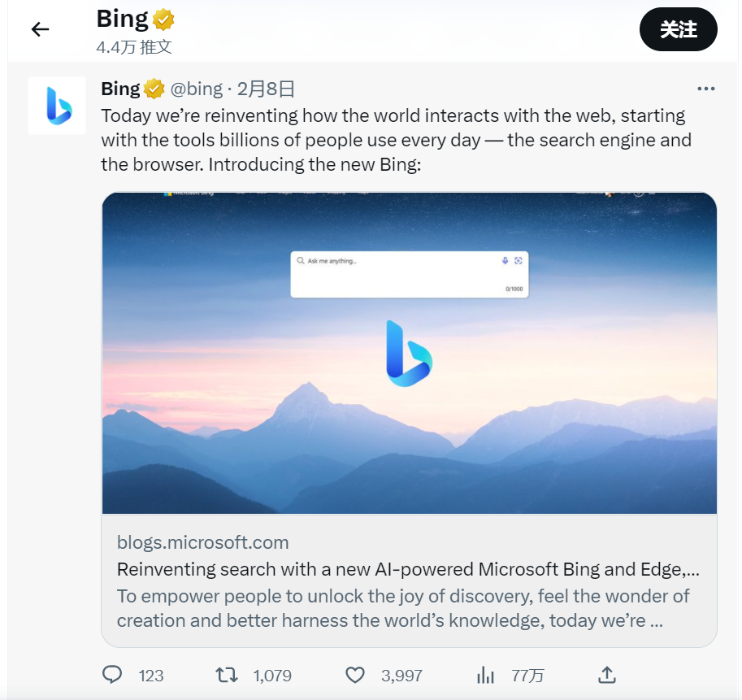Click the 关注 follow button
This screenshot has width=742, height=700.
(x=678, y=29)
